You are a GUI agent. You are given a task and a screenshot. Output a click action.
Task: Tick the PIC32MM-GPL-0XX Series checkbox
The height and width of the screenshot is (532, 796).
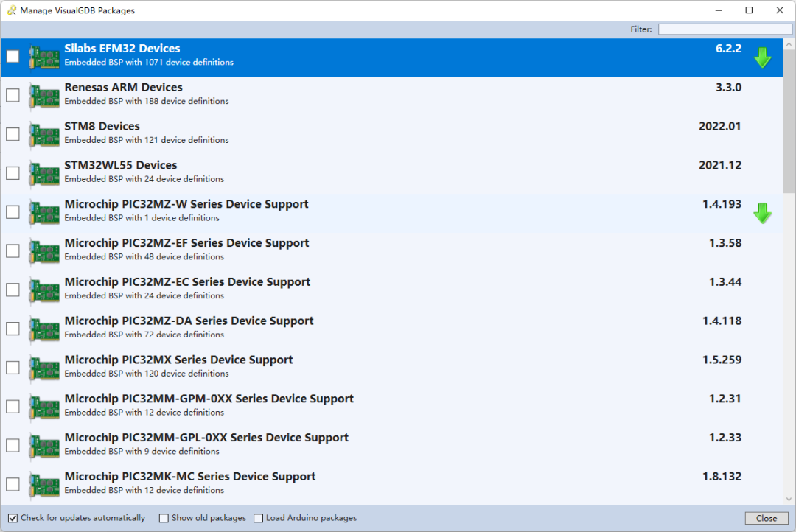coord(13,445)
